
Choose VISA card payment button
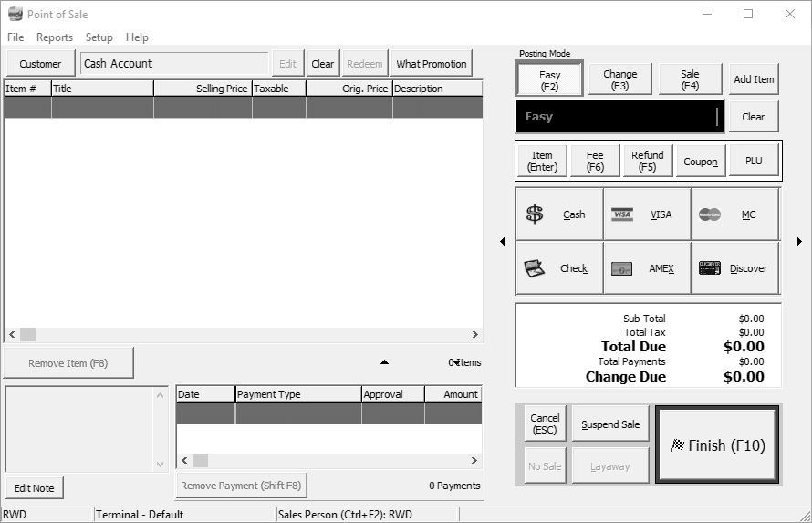point(647,214)
